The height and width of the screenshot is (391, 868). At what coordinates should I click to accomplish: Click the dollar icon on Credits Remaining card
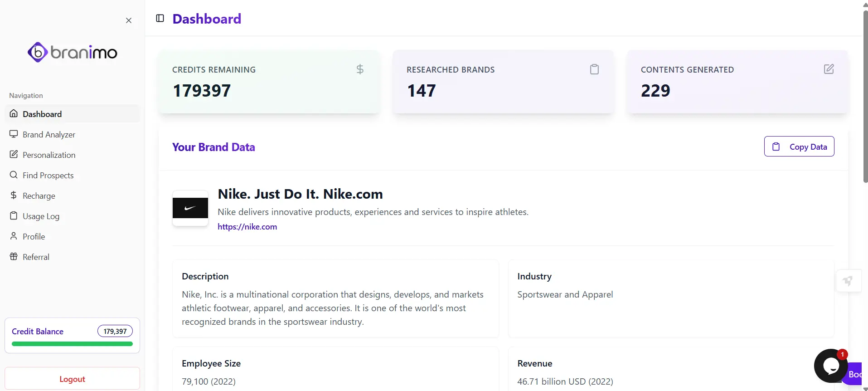click(x=360, y=69)
